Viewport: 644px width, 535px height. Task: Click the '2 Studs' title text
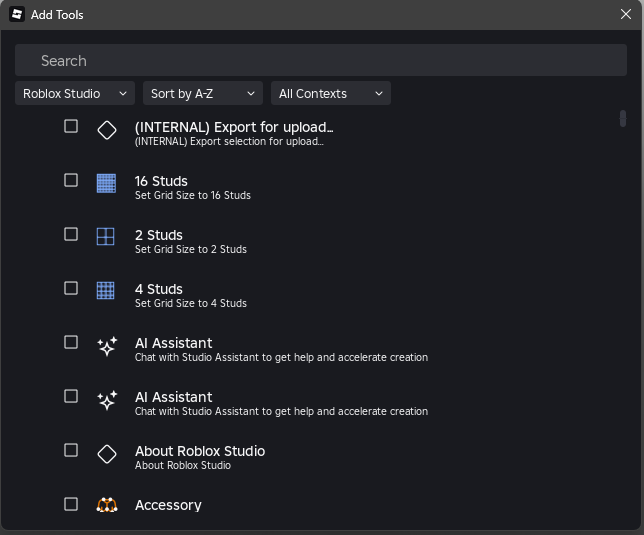(159, 235)
